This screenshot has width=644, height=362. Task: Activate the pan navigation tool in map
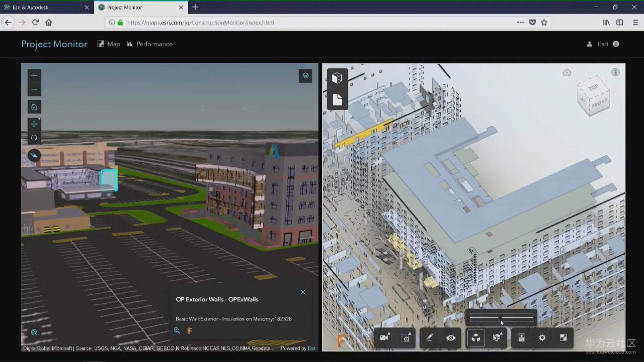[x=34, y=124]
